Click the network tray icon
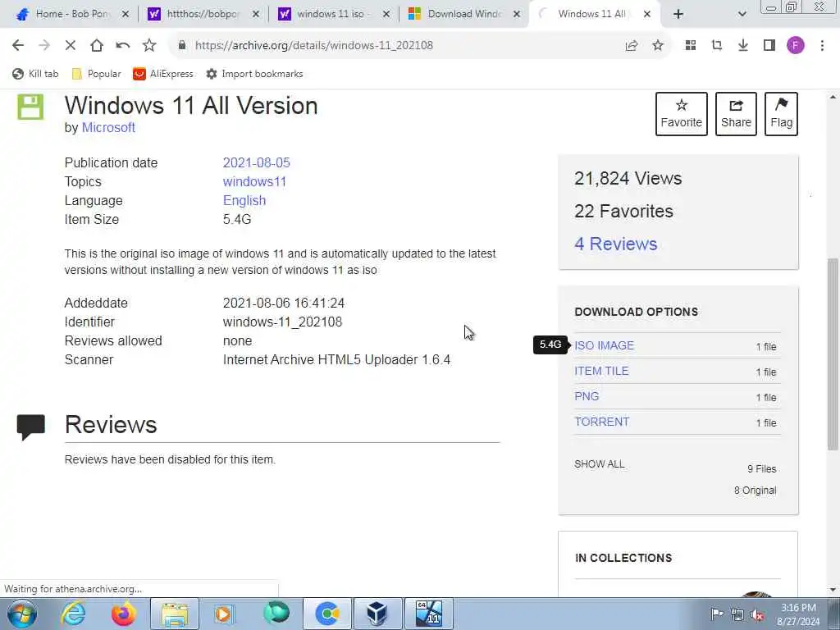Screen dimensions: 840x630 click(x=737, y=614)
